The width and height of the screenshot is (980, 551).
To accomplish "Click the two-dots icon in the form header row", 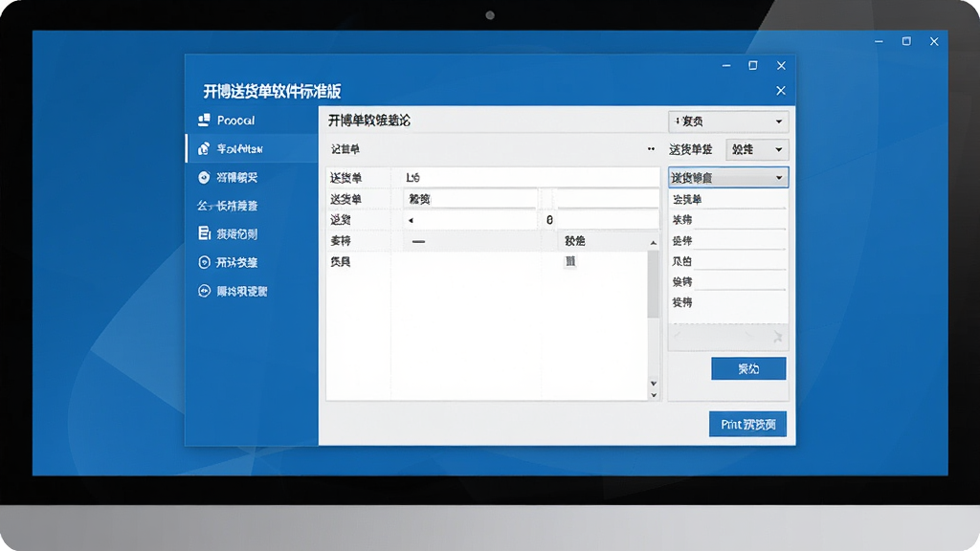I will click(x=651, y=148).
